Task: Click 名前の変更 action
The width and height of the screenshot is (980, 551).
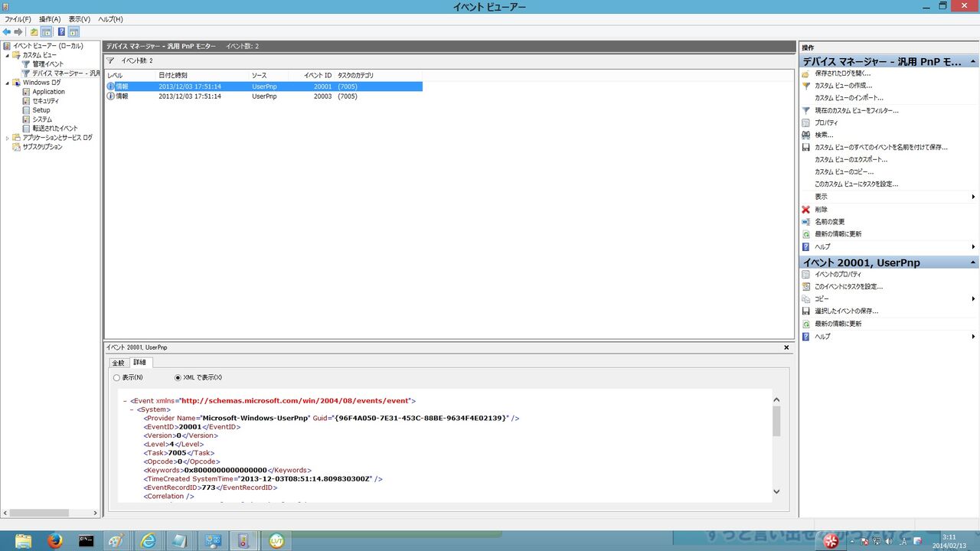Action: 830,221
